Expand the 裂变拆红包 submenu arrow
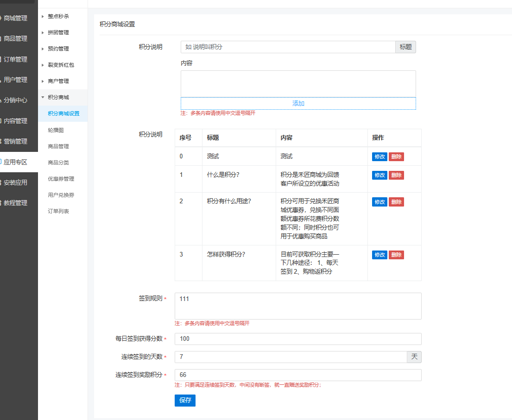 43,65
